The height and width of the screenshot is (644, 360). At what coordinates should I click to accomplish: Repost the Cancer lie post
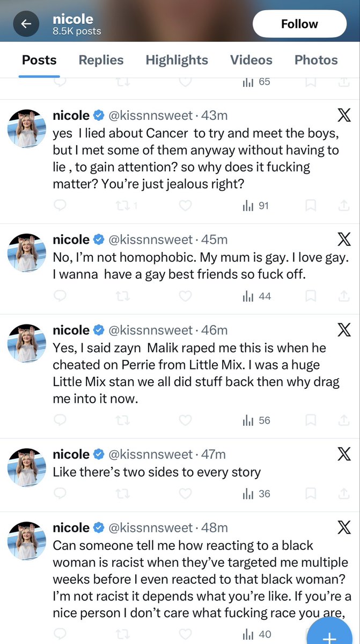123,205
